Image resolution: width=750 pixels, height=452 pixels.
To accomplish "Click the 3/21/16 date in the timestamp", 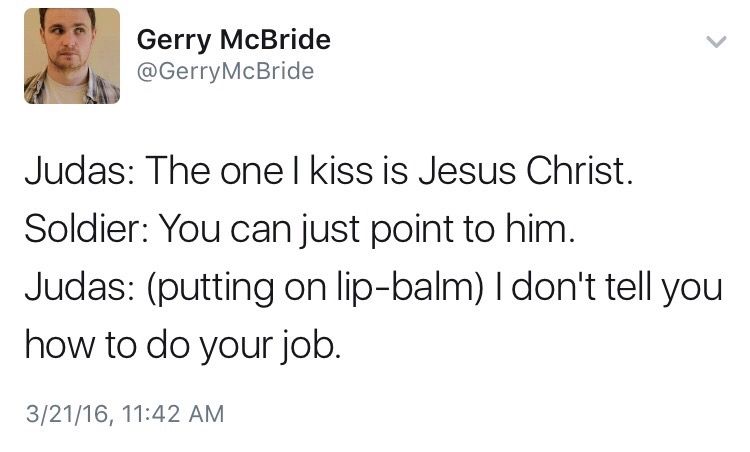I will 62,411.
